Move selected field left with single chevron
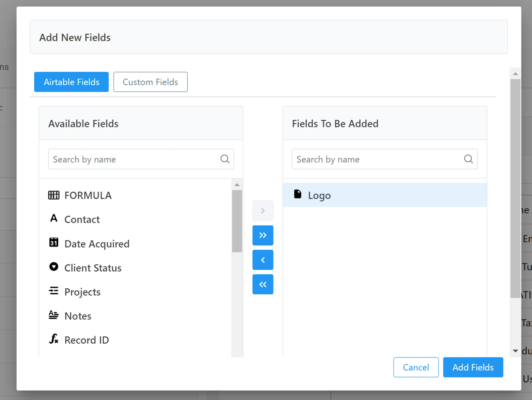 [263, 260]
